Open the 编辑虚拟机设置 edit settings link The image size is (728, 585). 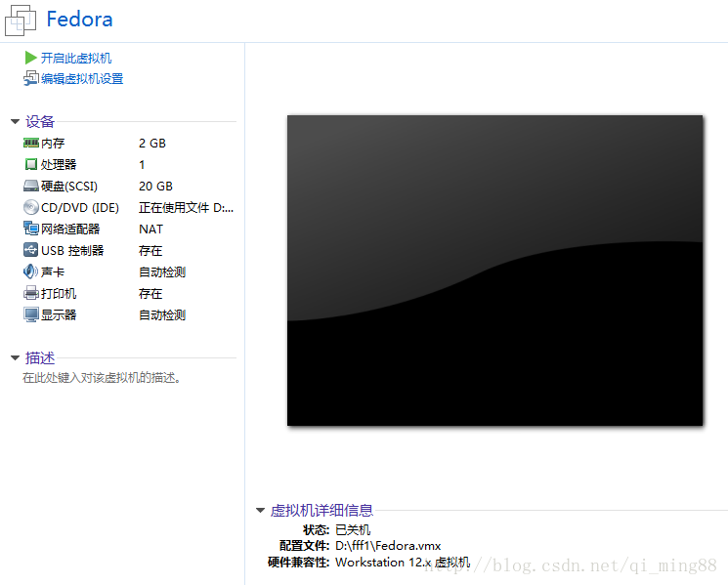pyautogui.click(x=82, y=79)
